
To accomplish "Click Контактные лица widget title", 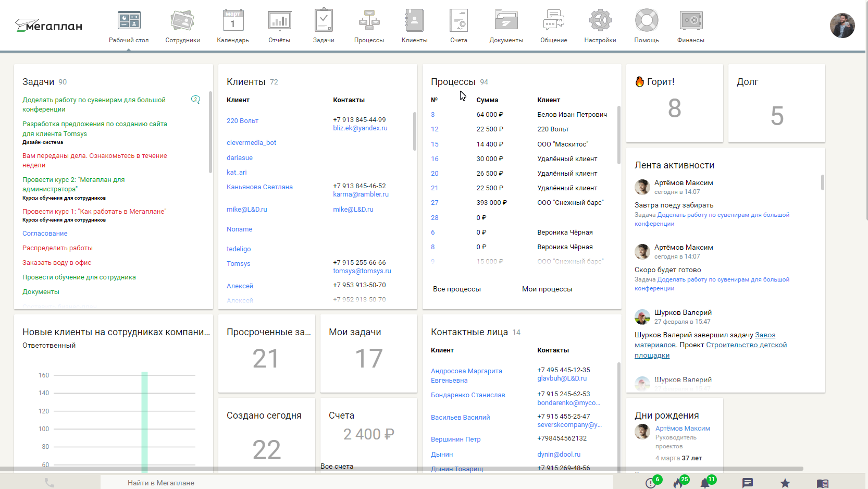I will pos(469,332).
